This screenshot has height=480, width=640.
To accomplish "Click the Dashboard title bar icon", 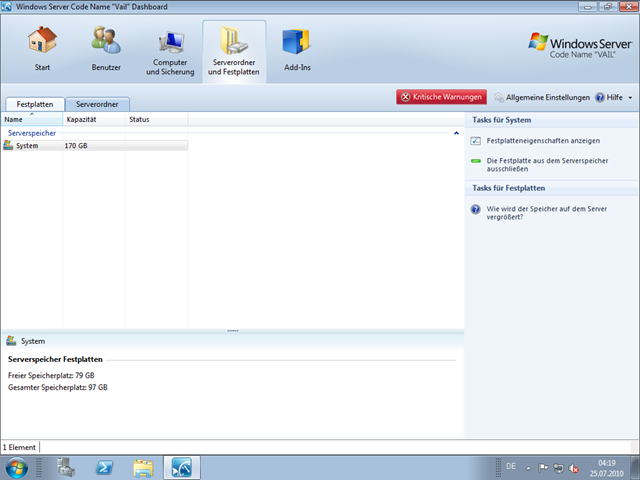I will pos(7,7).
